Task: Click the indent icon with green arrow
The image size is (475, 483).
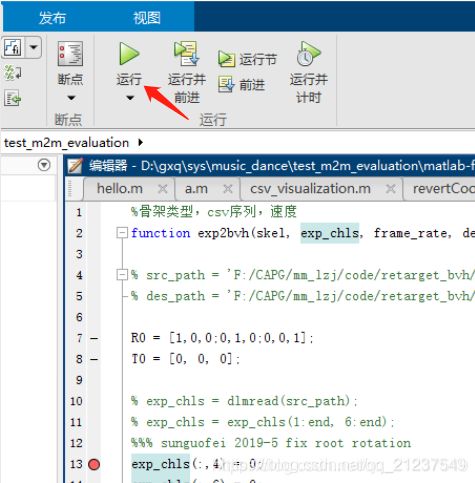Action: (x=13, y=98)
